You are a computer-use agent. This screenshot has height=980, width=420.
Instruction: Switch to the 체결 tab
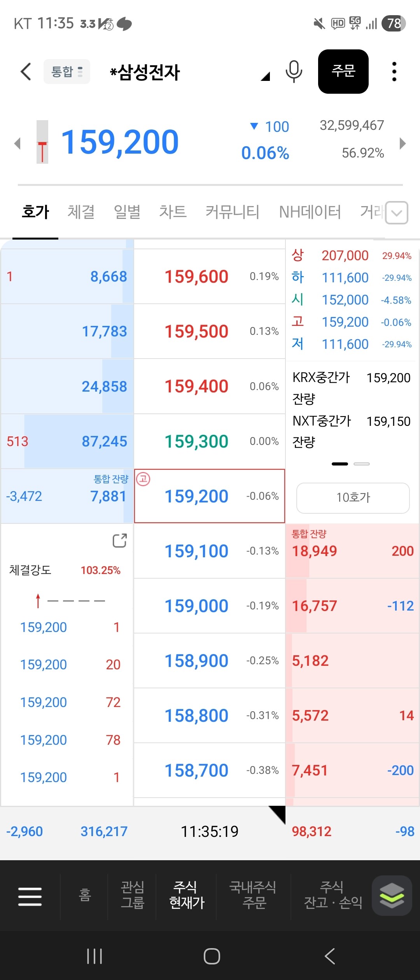[81, 212]
